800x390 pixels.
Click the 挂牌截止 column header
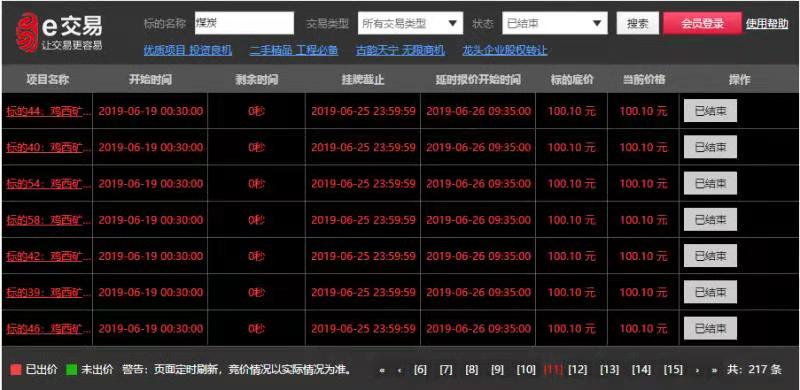363,80
